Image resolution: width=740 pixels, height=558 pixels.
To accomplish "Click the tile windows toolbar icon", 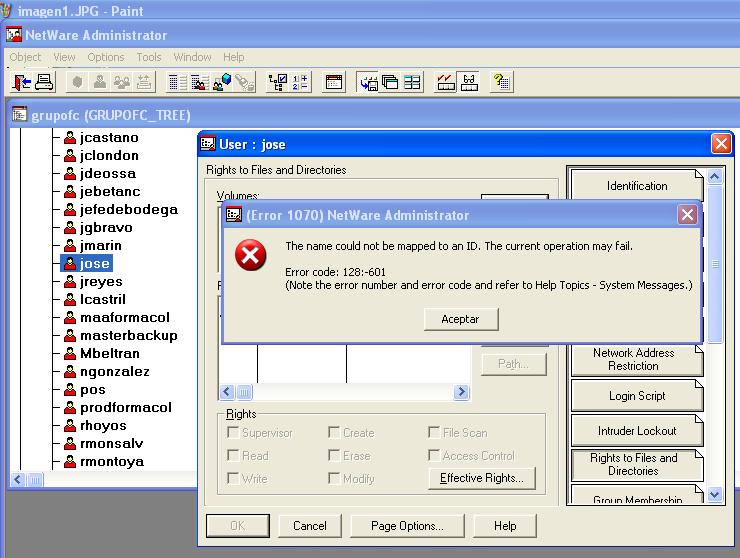I will 412,82.
